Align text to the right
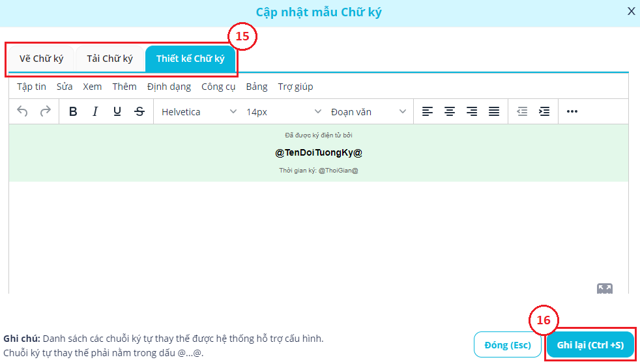The height and width of the screenshot is (364, 640). (x=472, y=111)
